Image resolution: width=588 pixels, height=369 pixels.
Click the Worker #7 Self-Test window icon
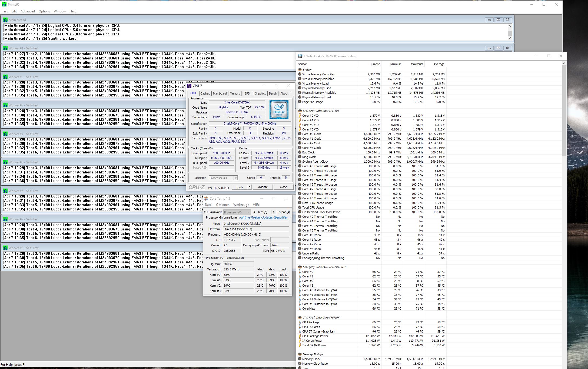click(x=5, y=219)
